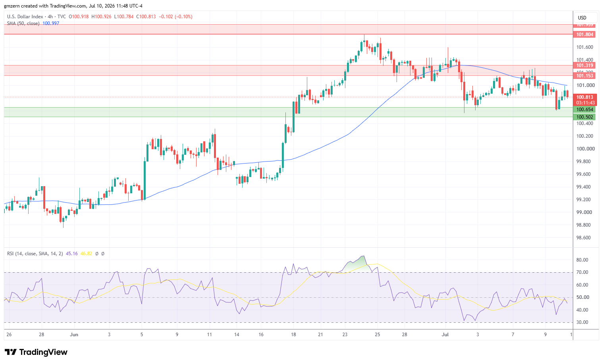The height and width of the screenshot is (364, 603).
Task: Click the Jul label on the time axis
Action: (x=445, y=335)
